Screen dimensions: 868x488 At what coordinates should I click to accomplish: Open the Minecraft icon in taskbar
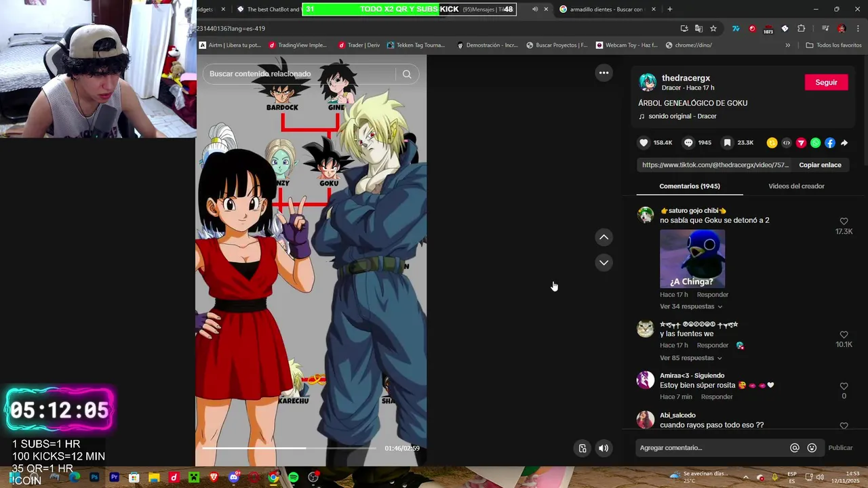click(x=194, y=477)
